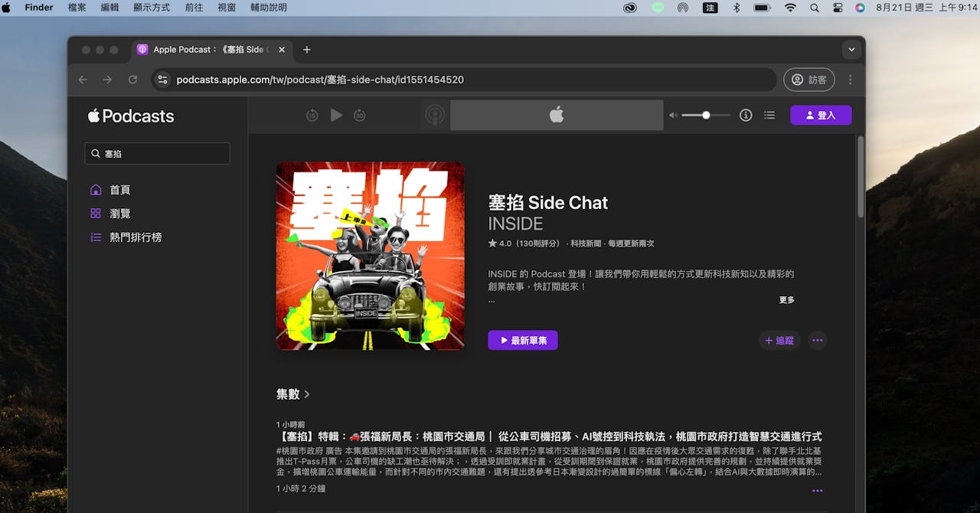Click the purple 登入 sign-in button
The image size is (980, 513).
(x=821, y=115)
